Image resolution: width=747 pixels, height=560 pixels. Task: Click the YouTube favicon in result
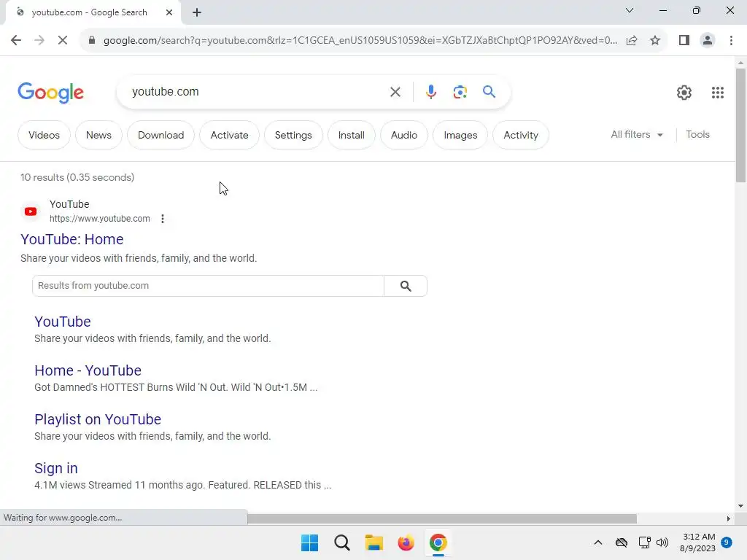point(31,211)
